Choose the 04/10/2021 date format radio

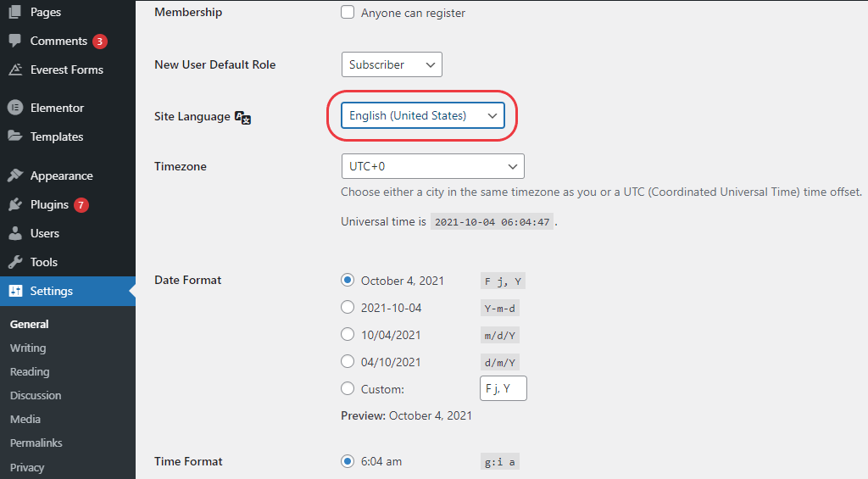tap(348, 362)
